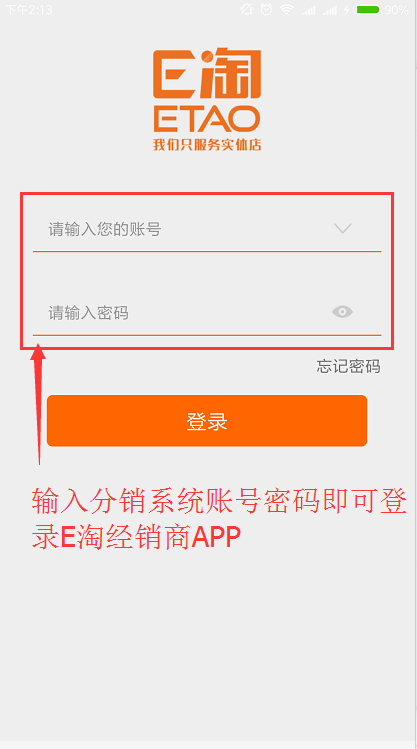Screen dimensions: 417x749
Task: Tap the silent mode icon in status bar
Action: click(246, 9)
